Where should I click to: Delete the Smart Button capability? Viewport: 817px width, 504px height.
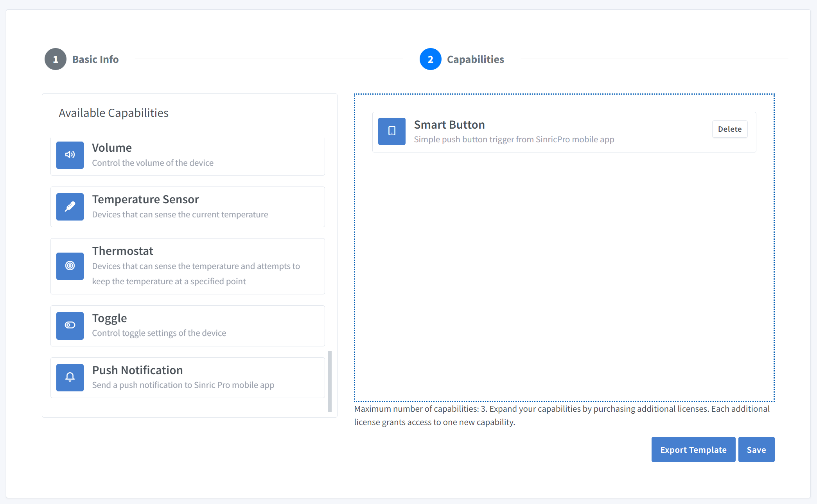729,129
